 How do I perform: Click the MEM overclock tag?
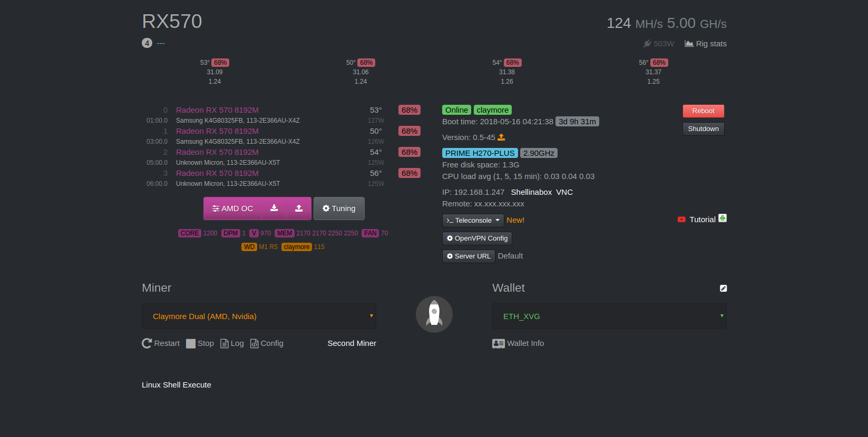pos(285,233)
